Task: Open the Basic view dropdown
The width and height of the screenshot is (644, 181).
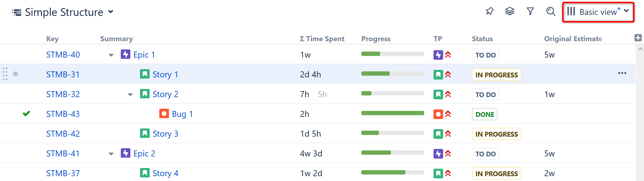Action: (598, 12)
